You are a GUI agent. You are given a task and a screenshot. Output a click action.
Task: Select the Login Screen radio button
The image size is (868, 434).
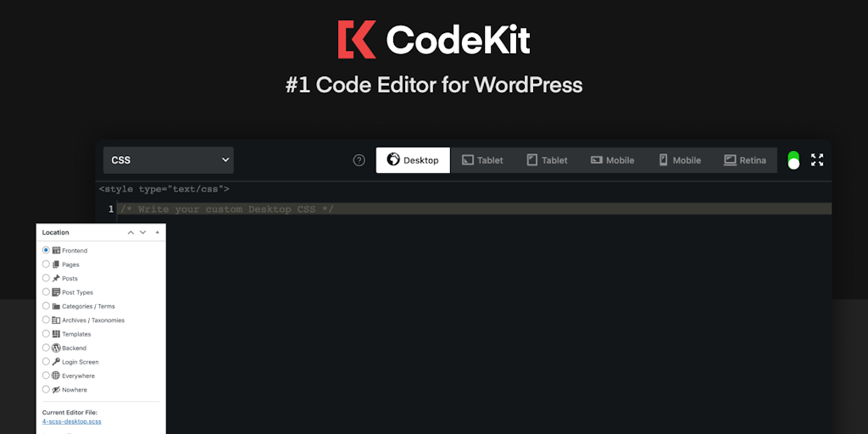[46, 361]
